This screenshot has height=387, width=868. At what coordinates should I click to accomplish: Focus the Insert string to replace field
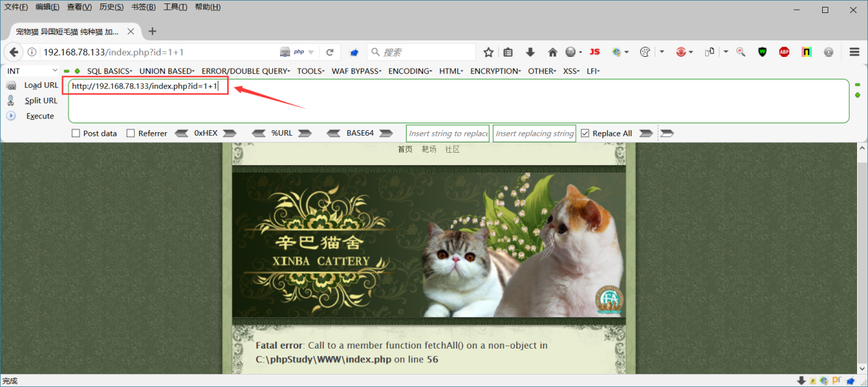coord(448,134)
